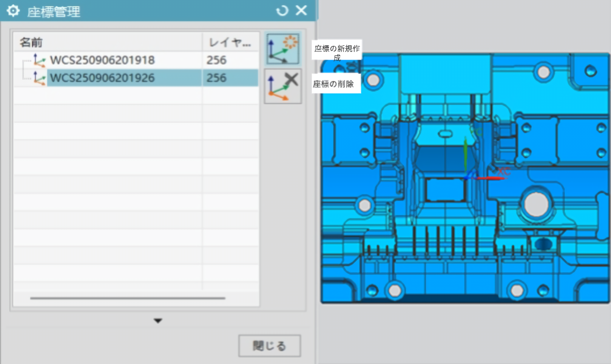Open dialog settings via gear icon

(13, 11)
